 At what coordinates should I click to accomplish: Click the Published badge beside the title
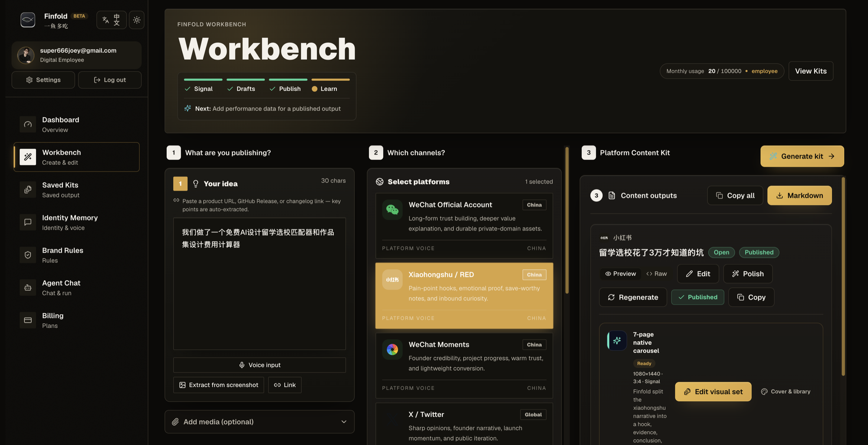[759, 252]
